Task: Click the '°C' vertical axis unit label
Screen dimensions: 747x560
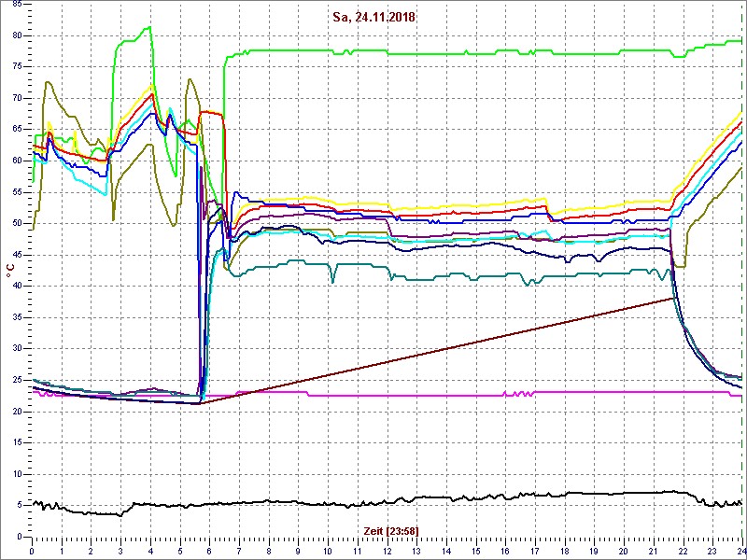Action: click(9, 271)
